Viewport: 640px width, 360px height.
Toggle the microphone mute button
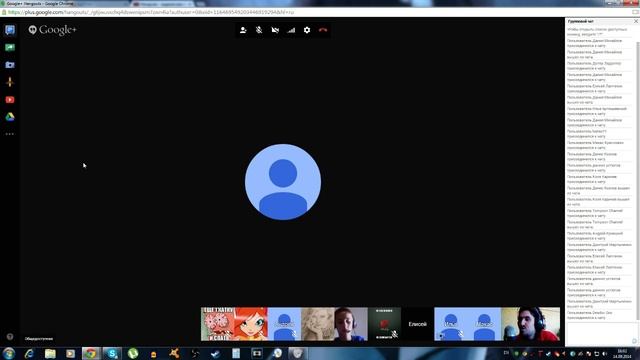point(259,30)
